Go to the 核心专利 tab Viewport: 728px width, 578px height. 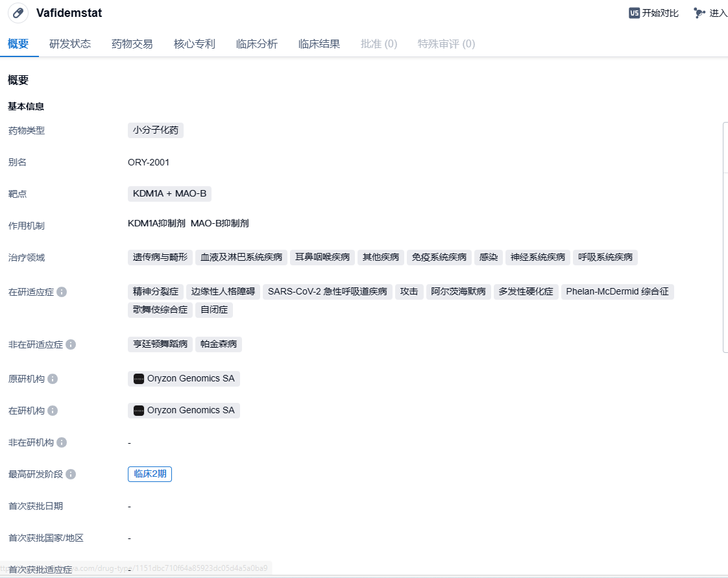[x=195, y=44]
